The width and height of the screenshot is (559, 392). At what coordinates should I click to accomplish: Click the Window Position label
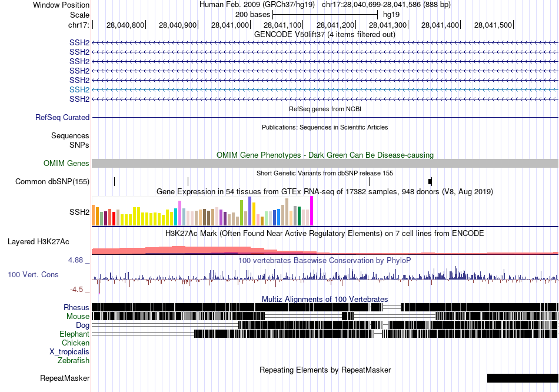click(61, 5)
